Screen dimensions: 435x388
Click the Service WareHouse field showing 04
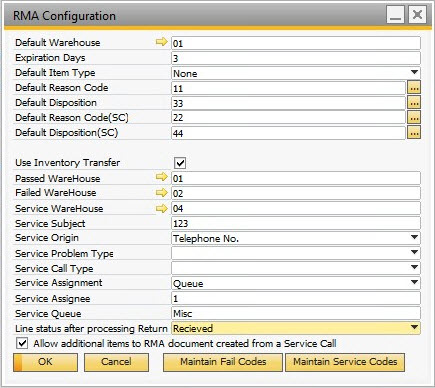(296, 208)
